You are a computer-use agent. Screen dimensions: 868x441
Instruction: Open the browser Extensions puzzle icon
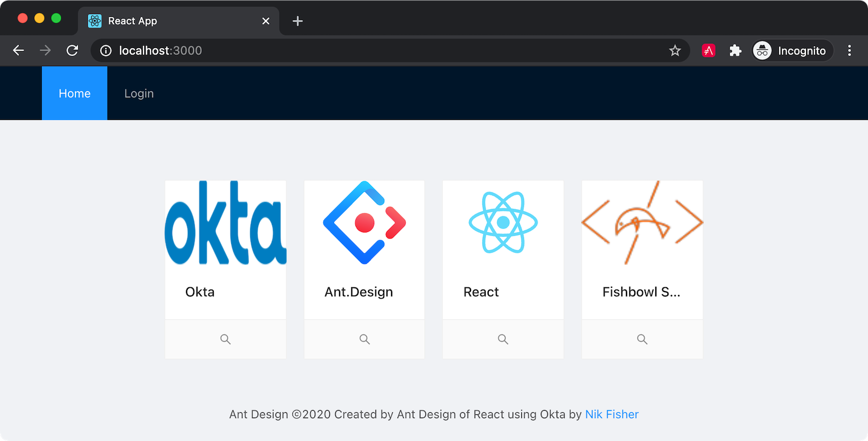click(735, 51)
